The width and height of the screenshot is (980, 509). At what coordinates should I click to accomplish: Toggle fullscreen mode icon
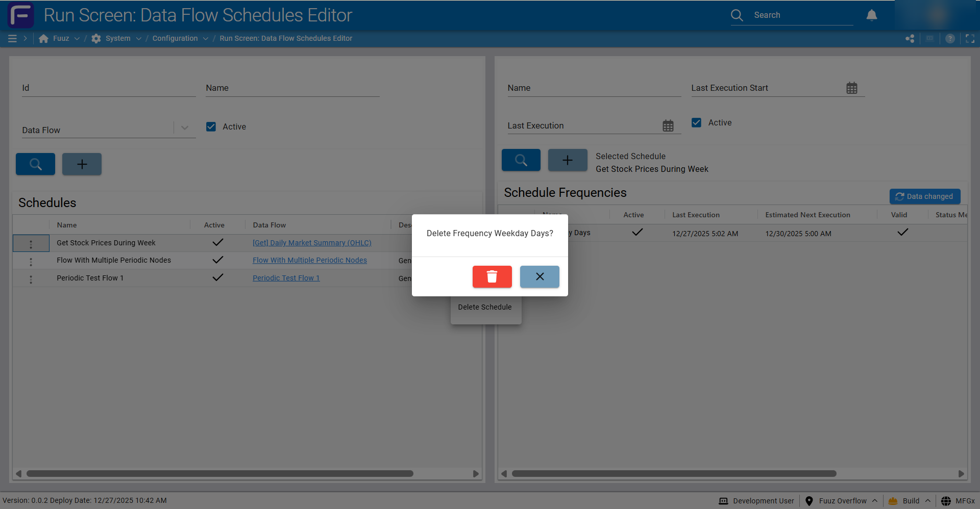tap(970, 38)
